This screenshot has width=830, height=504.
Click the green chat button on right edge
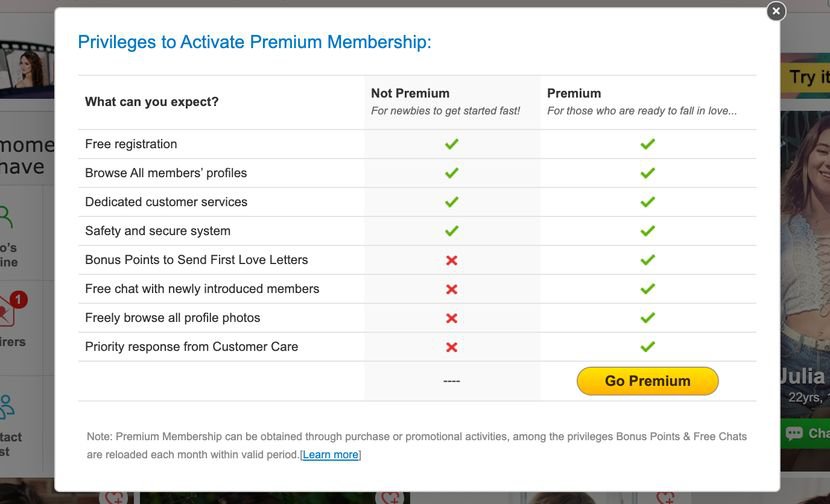(808, 433)
